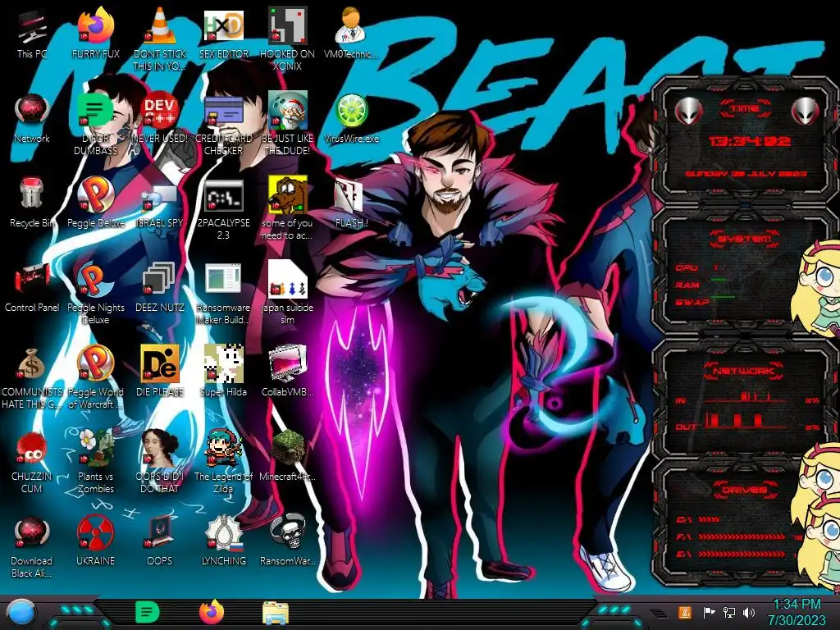Viewport: 840px width, 630px height.
Task: Click the Action Center flag tray icon
Action: (708, 612)
